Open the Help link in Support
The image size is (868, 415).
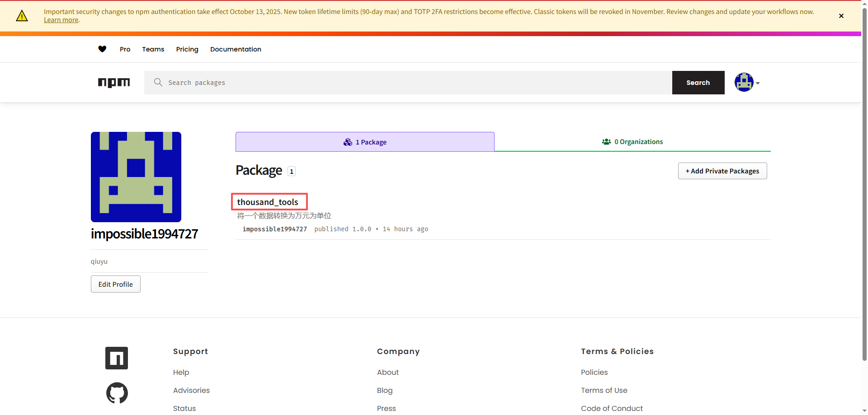tap(181, 372)
